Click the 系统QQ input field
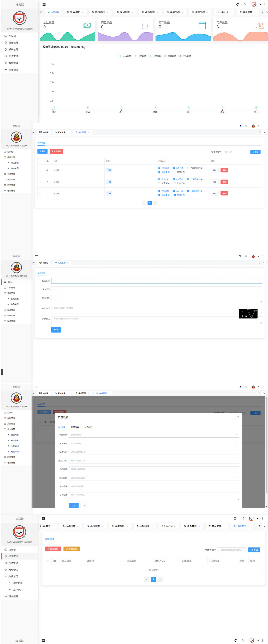The image size is (268, 644). click(x=156, y=290)
